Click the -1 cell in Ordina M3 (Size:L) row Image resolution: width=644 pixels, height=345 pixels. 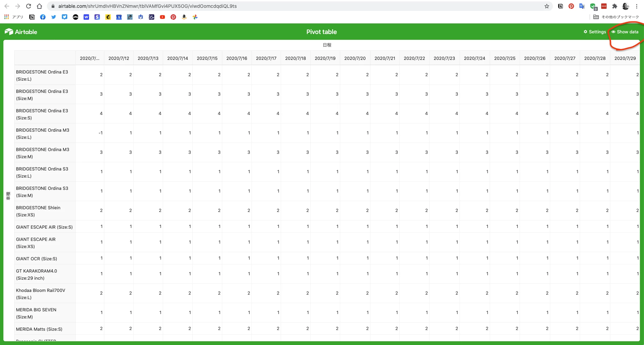click(x=90, y=133)
